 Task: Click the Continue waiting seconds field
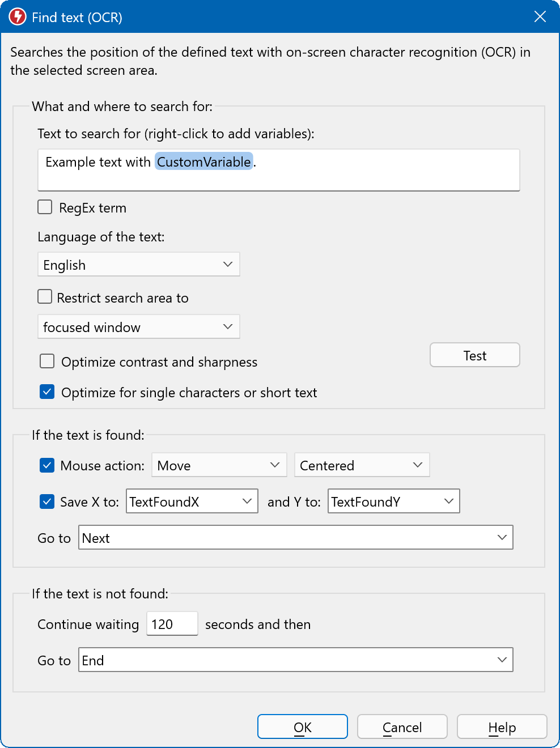(172, 624)
